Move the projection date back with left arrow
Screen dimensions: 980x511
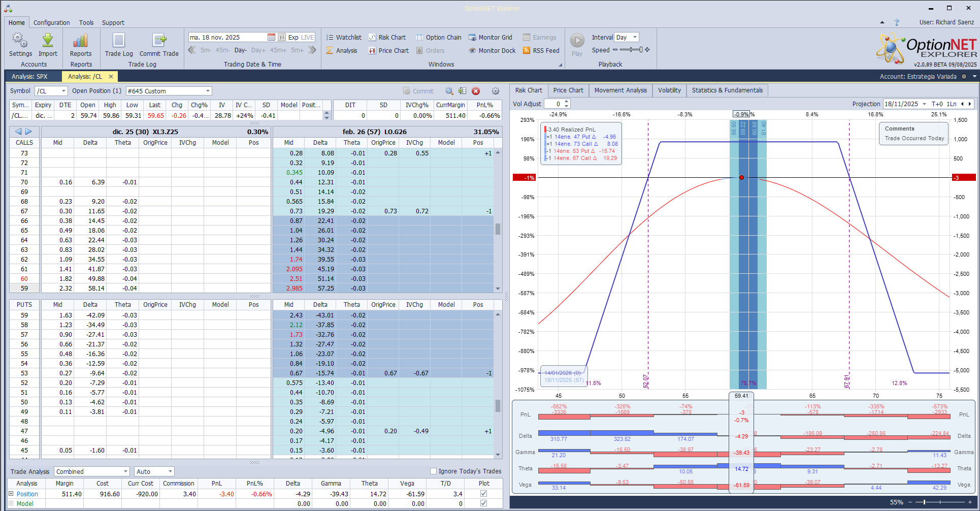pos(962,104)
